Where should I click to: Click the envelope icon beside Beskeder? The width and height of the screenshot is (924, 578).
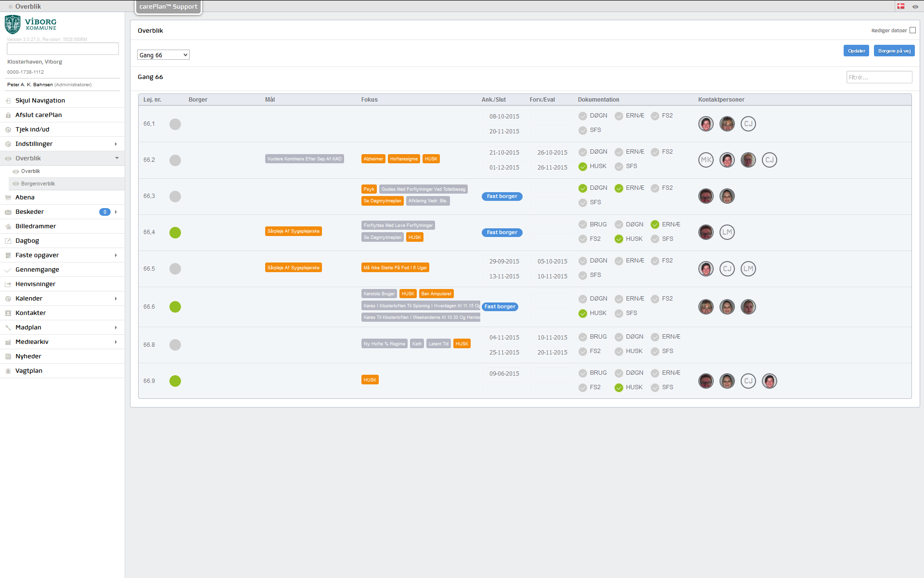click(8, 212)
